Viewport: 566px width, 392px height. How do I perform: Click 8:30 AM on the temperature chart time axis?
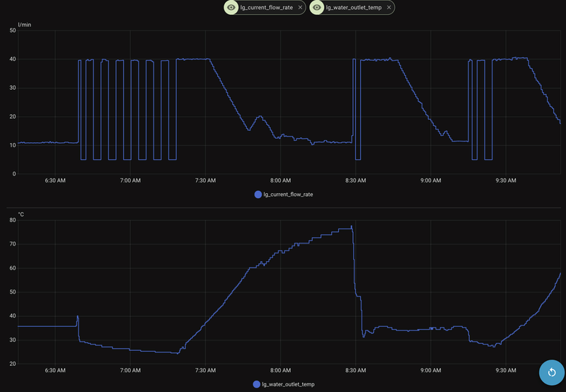click(355, 370)
